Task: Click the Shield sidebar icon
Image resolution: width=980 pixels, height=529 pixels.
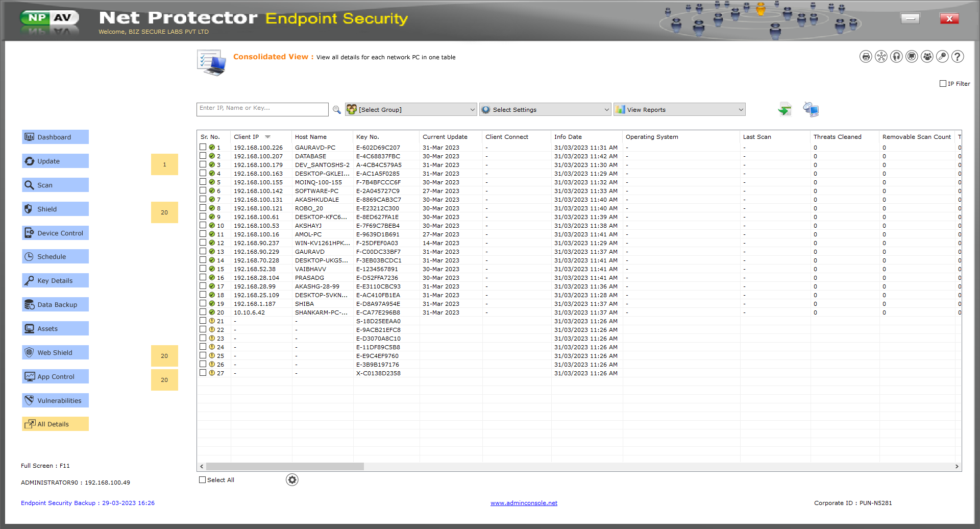Action: point(29,209)
